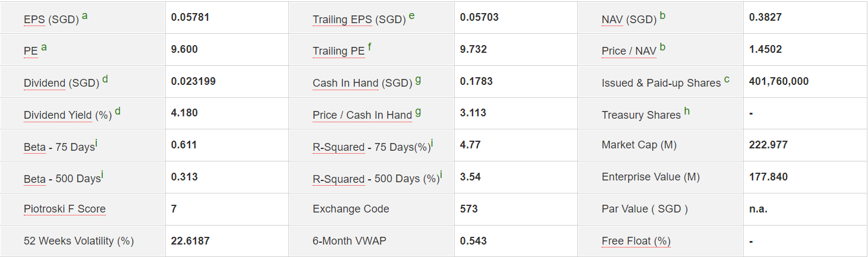Open the Cash In Hand term link
The image size is (868, 257).
345,83
